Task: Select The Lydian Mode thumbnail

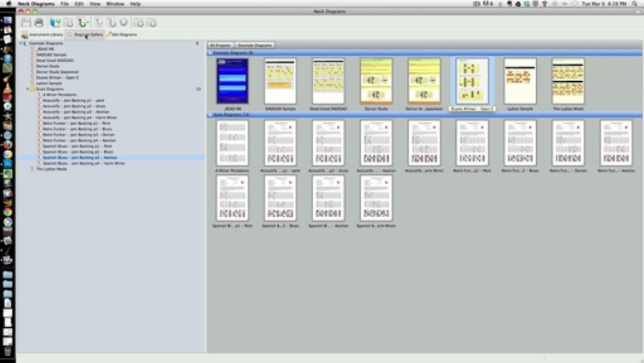Action: (x=568, y=81)
